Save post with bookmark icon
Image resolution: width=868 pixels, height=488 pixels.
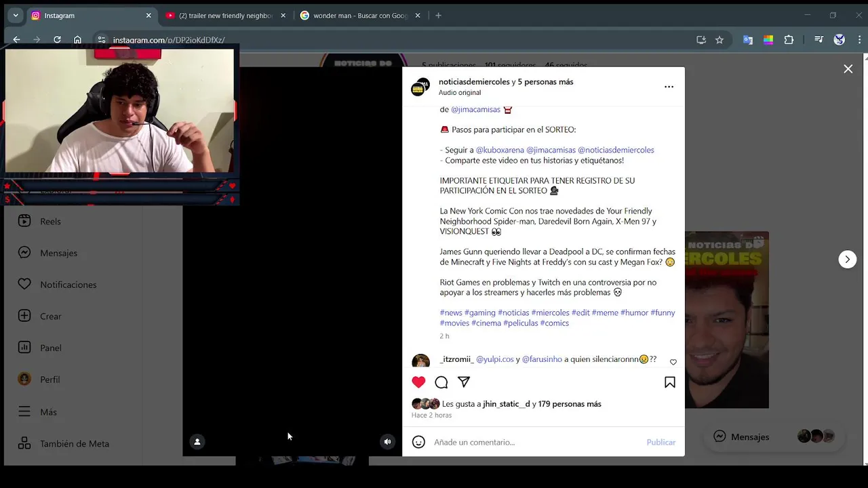[670, 382]
